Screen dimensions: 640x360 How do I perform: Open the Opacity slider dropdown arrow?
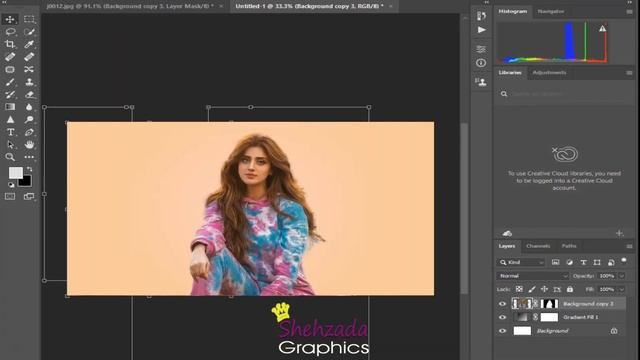622,276
